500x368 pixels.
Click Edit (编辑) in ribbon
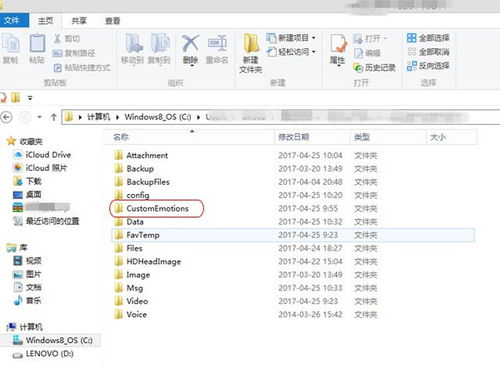(367, 53)
